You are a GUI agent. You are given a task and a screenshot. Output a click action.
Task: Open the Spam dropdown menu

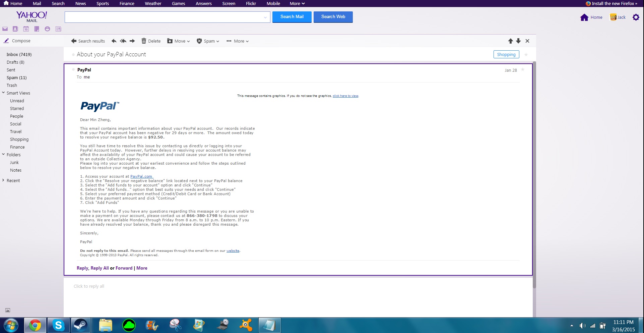coord(208,41)
